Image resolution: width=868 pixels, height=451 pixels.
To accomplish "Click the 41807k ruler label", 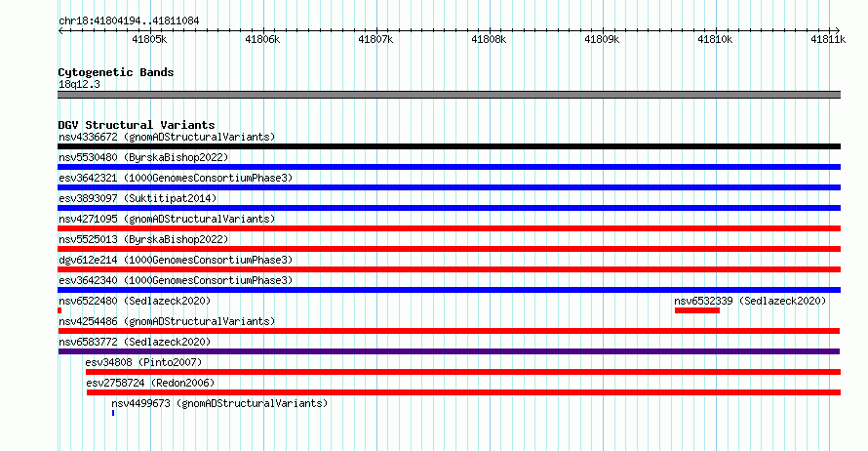I will click(x=375, y=39).
